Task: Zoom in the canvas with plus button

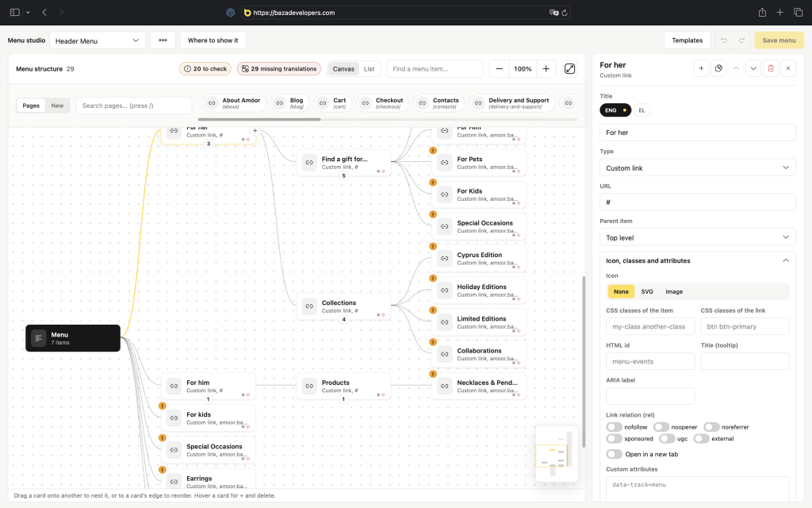Action: tap(546, 68)
